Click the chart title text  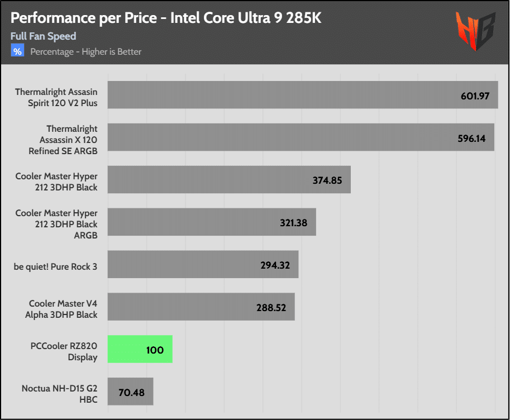pyautogui.click(x=166, y=18)
